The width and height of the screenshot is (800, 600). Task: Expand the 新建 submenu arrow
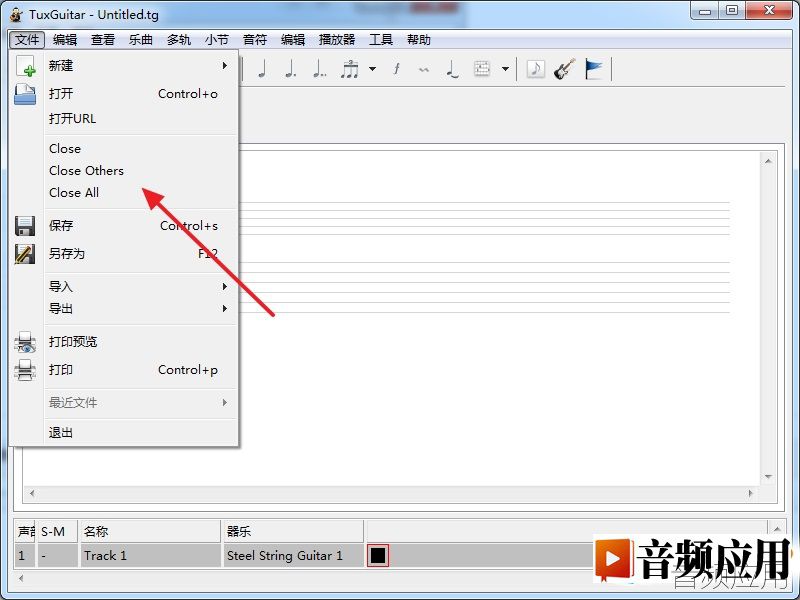(x=224, y=66)
